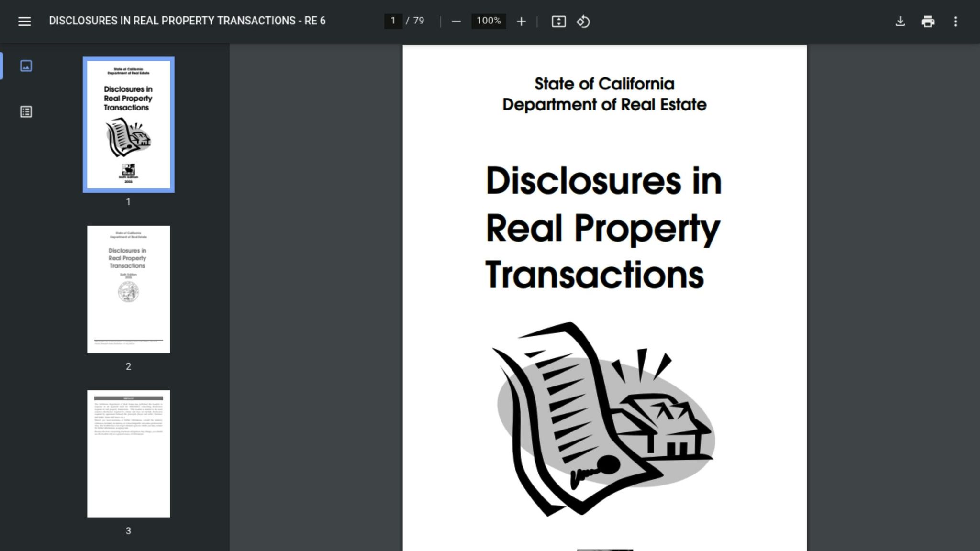This screenshot has height=551, width=980.
Task: Select page 1 thumbnail
Action: [128, 125]
